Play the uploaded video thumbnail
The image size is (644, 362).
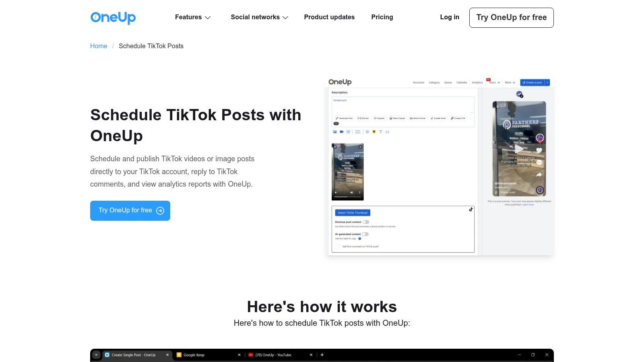[335, 193]
